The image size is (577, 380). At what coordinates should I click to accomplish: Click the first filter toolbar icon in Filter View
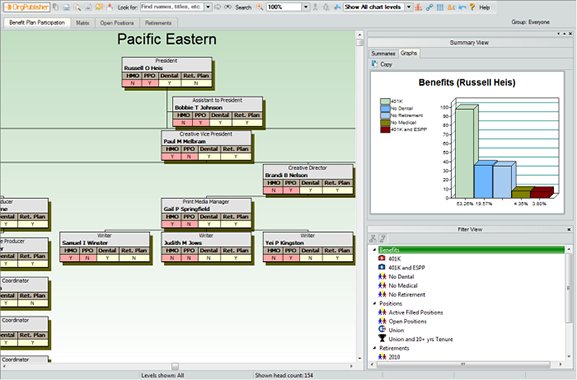[373, 238]
